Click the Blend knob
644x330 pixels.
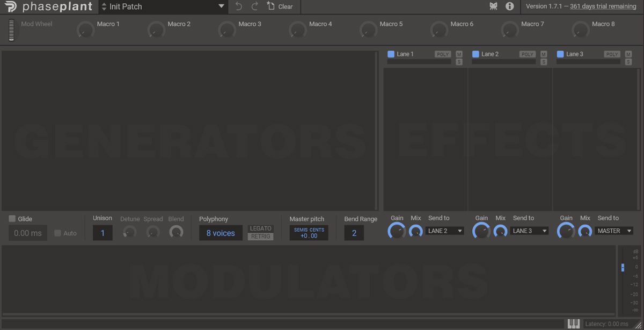point(176,232)
